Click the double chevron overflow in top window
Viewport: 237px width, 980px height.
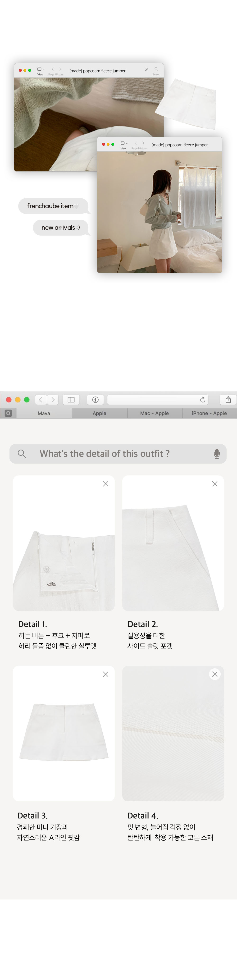(x=146, y=69)
